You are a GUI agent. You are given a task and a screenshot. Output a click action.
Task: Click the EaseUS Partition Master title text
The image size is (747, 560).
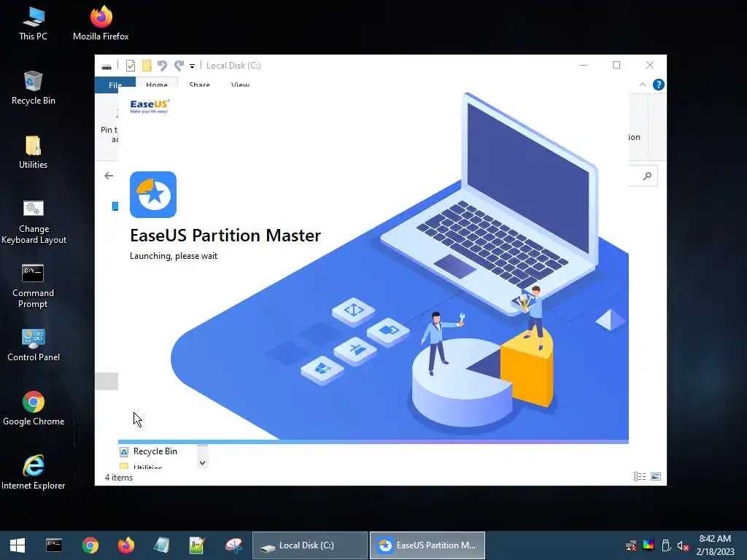[225, 236]
